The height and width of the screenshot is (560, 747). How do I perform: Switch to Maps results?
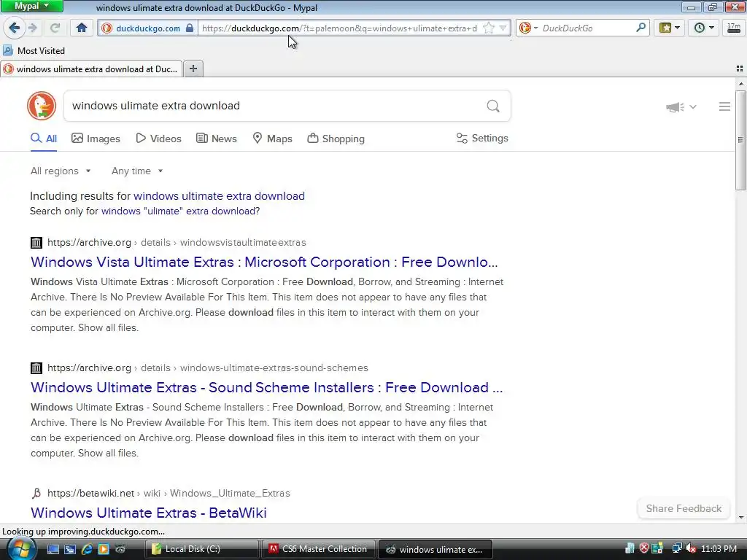[272, 139]
